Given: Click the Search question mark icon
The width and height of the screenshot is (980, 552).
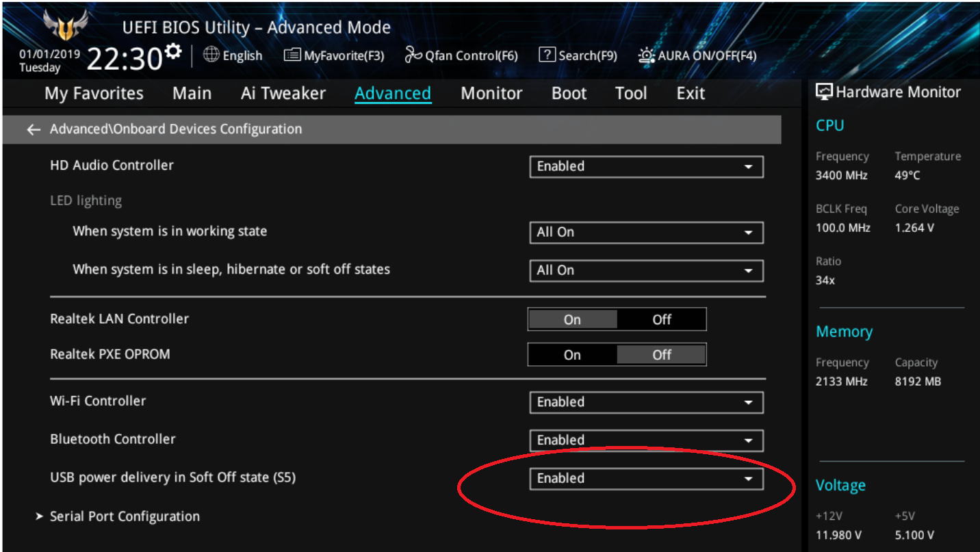Looking at the screenshot, I should (547, 55).
